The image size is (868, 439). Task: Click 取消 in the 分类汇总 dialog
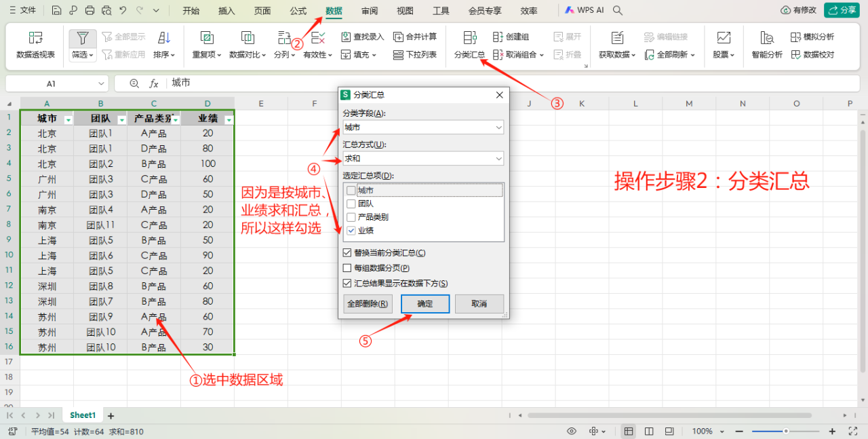479,304
